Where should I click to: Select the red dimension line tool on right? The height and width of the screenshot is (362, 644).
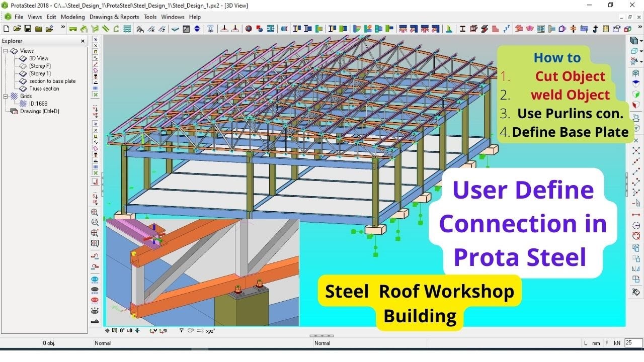tap(636, 215)
